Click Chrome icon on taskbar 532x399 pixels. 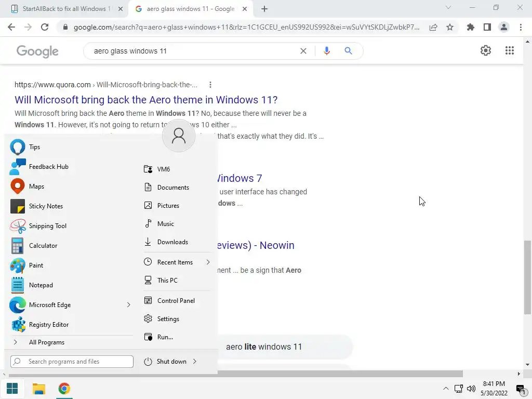pos(64,389)
